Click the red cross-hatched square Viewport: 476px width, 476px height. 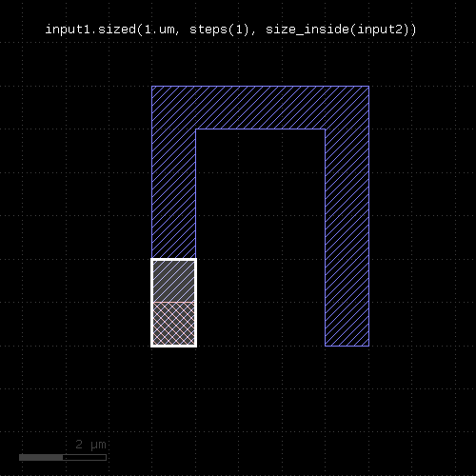(x=173, y=324)
